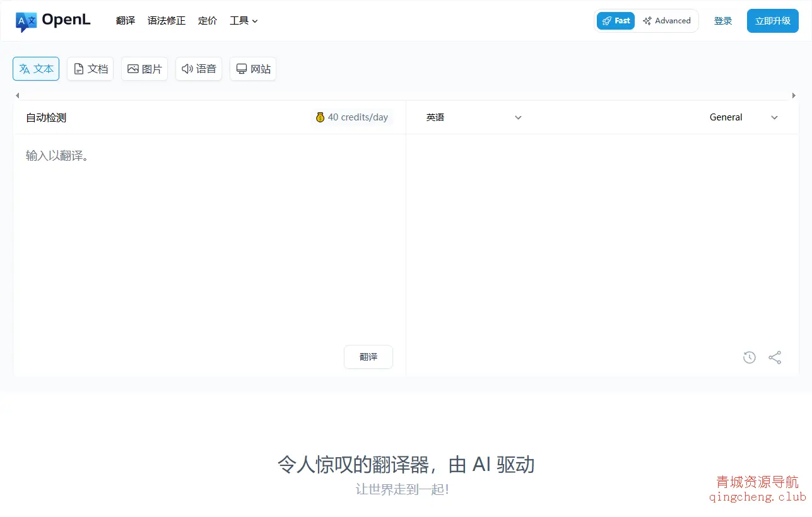Open the 网站 website translation tool
The width and height of the screenshot is (812, 517).
pyautogui.click(x=252, y=69)
